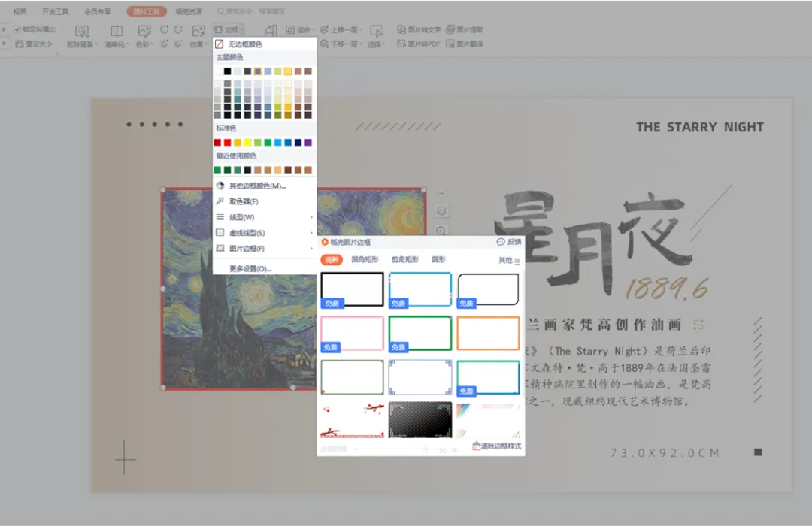Viewport: 812px width, 526px height.
Task: Apply the dark camera viewfinder frame
Action: pos(420,420)
